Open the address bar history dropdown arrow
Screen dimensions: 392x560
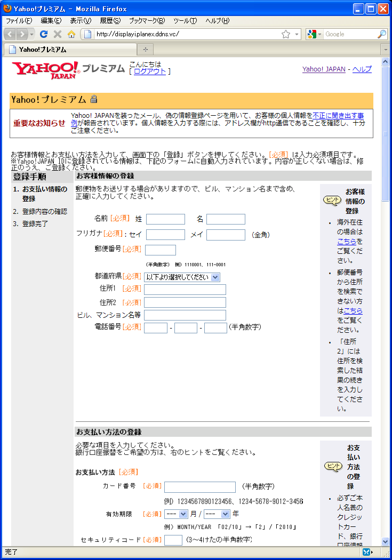pyautogui.click(x=297, y=34)
